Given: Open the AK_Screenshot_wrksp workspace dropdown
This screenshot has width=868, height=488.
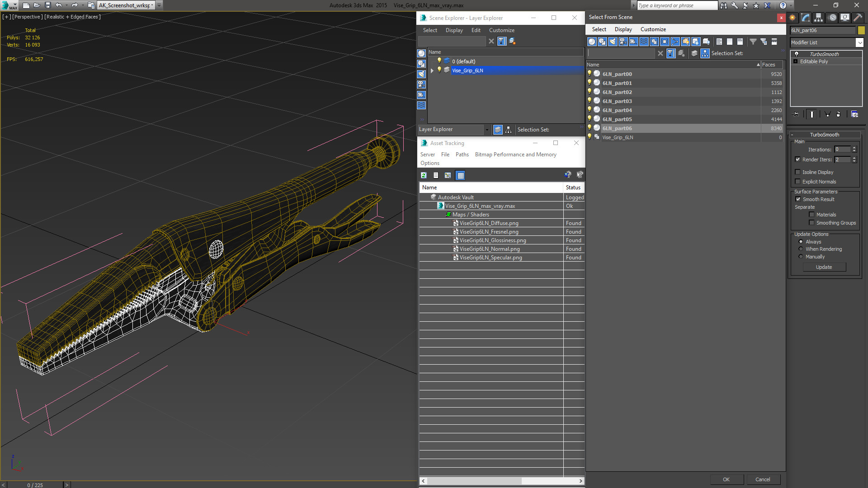Looking at the screenshot, I should pos(126,5).
